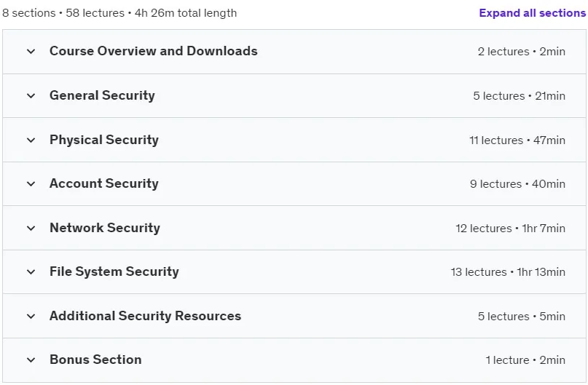Click the 11 lectures 47min label

click(x=517, y=140)
